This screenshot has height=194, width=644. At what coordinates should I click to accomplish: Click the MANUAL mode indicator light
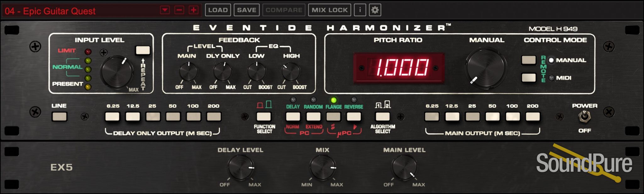(551, 60)
